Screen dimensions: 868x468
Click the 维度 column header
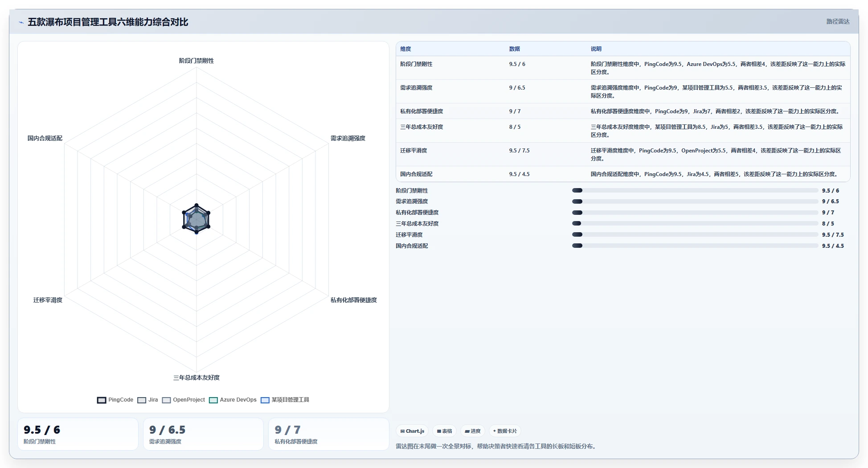point(405,49)
